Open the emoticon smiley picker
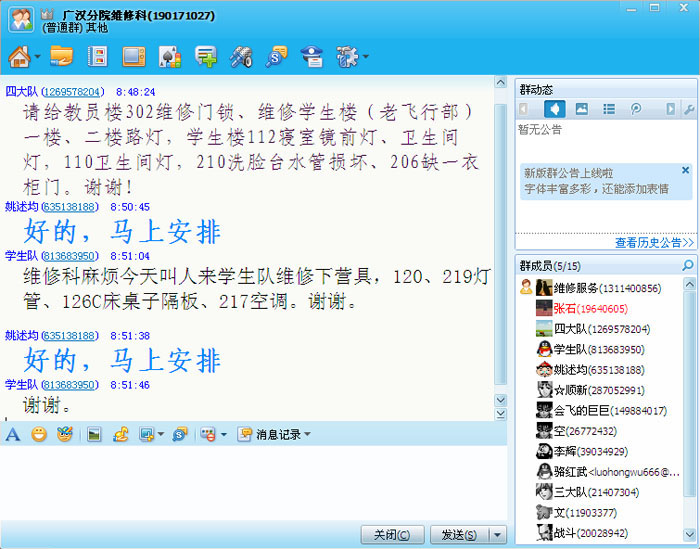700x549 pixels. (39, 434)
